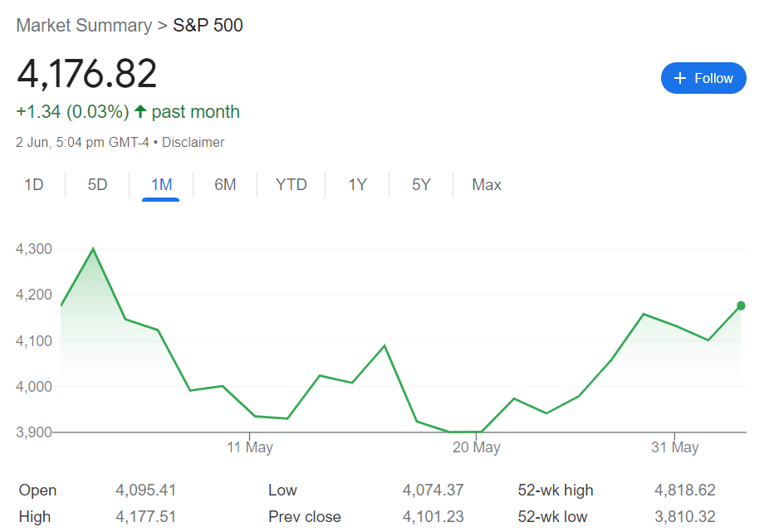Click the Follow button
This screenshot has width=764, height=532.
coord(703,78)
